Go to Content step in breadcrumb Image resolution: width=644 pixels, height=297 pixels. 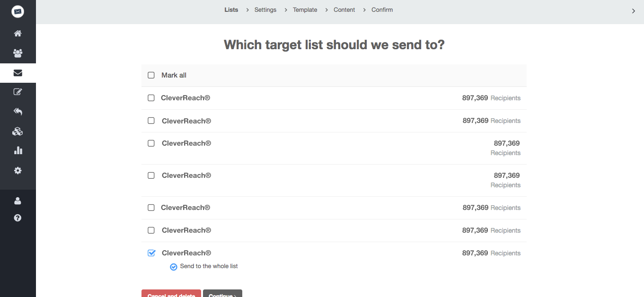[x=344, y=10]
